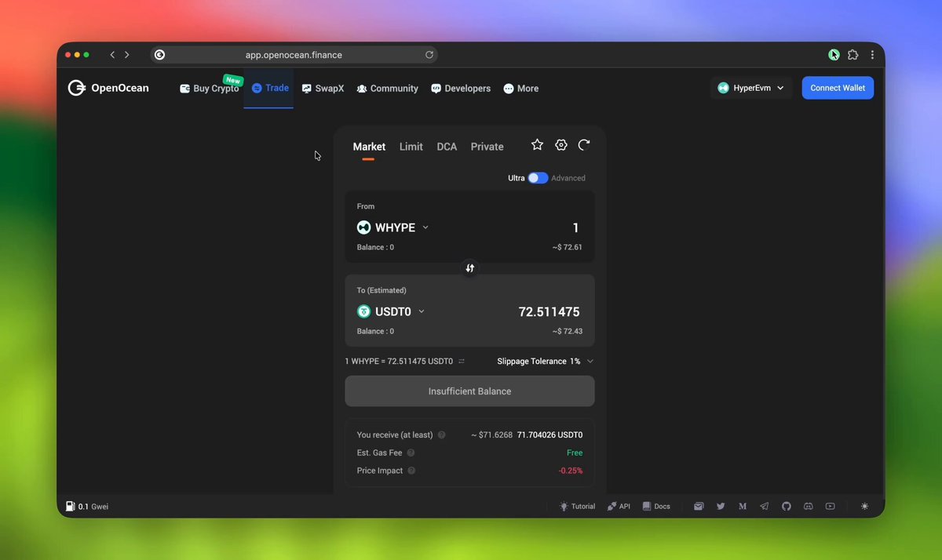Click the OpenOcean logo
Image resolution: width=942 pixels, height=560 pixels.
coord(108,88)
